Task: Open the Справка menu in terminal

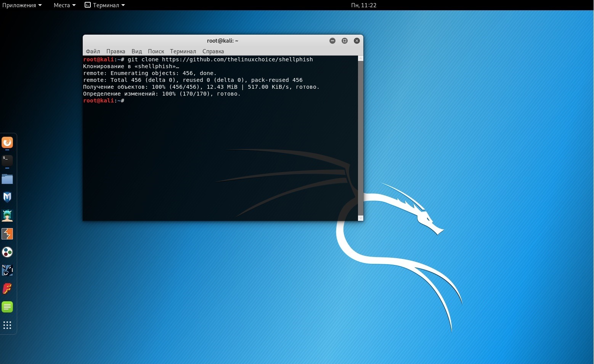Action: click(213, 51)
